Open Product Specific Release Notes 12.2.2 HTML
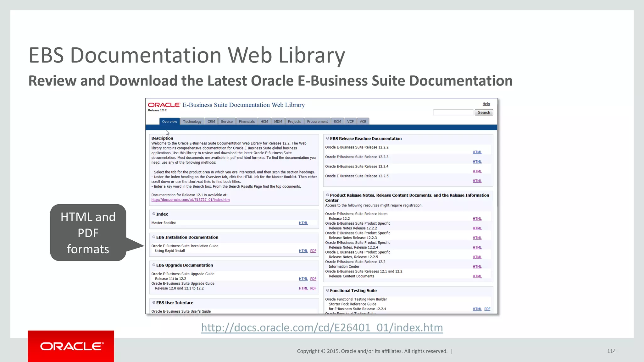The image size is (644, 362). pyautogui.click(x=477, y=228)
